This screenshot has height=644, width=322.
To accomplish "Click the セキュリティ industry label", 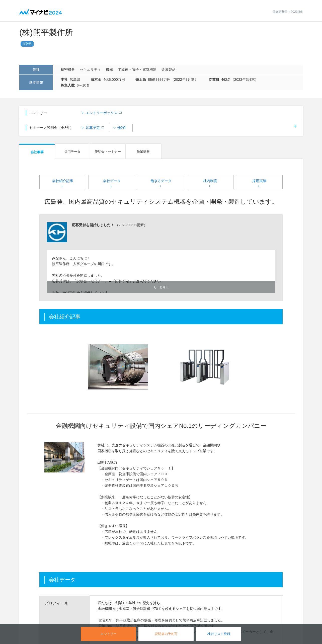I will 90,69.
